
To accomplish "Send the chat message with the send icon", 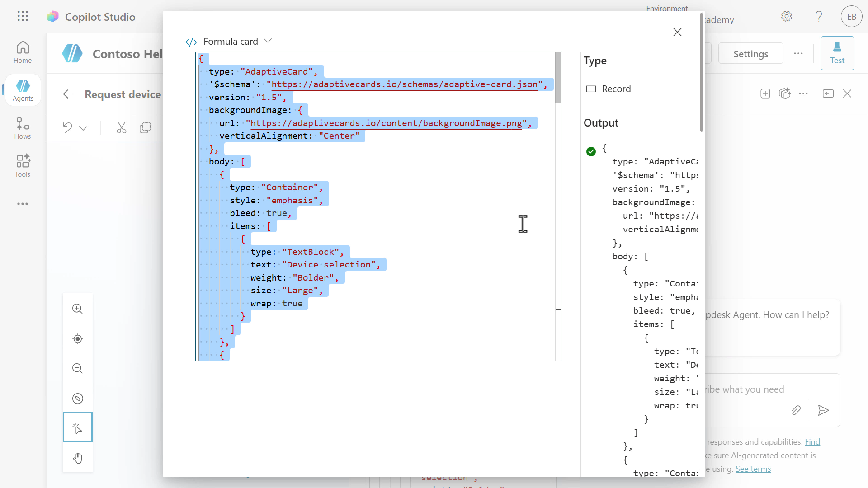I will [823, 410].
